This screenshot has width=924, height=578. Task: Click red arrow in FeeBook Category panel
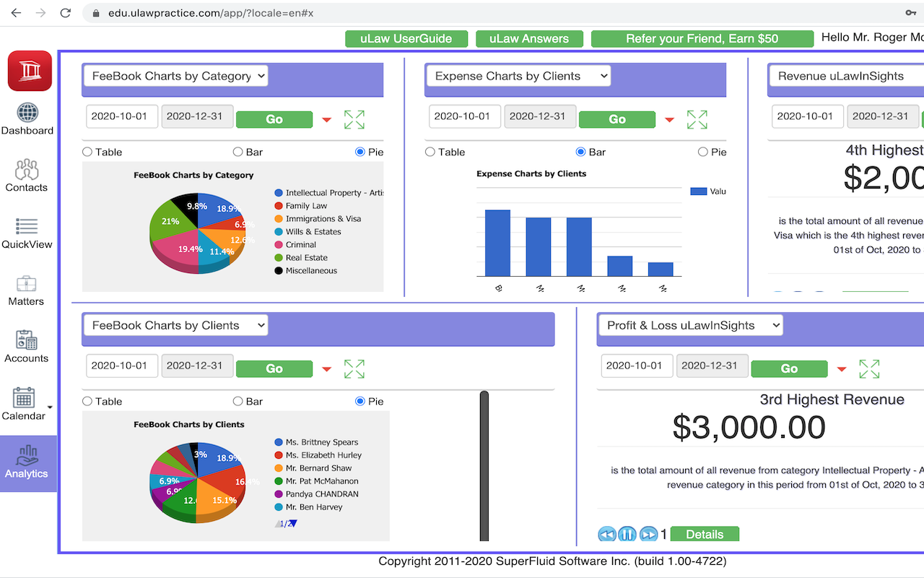(326, 120)
